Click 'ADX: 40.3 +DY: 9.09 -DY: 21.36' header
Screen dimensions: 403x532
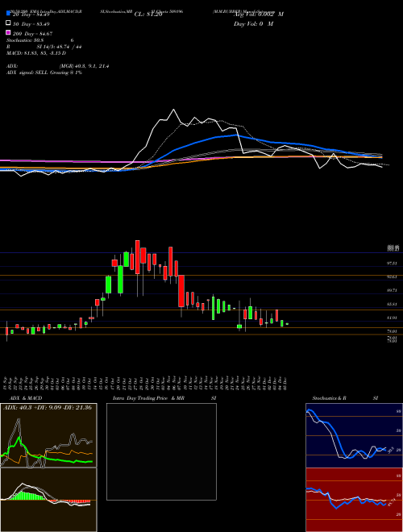[x=48, y=407]
